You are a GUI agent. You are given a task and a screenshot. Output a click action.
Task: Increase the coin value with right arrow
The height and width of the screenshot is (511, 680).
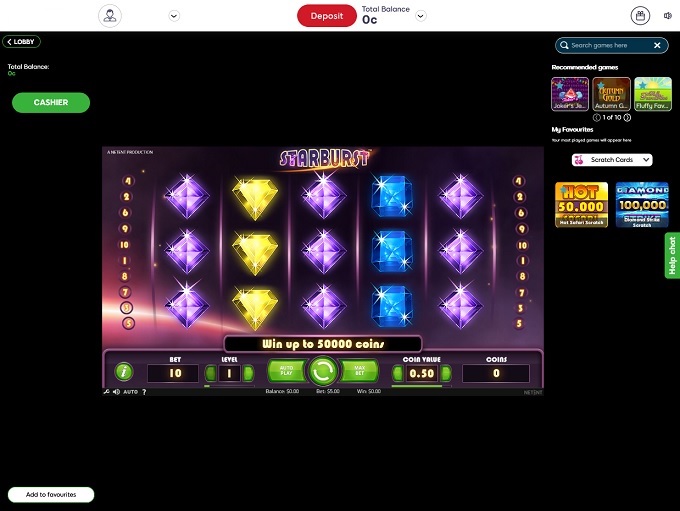pyautogui.click(x=446, y=373)
